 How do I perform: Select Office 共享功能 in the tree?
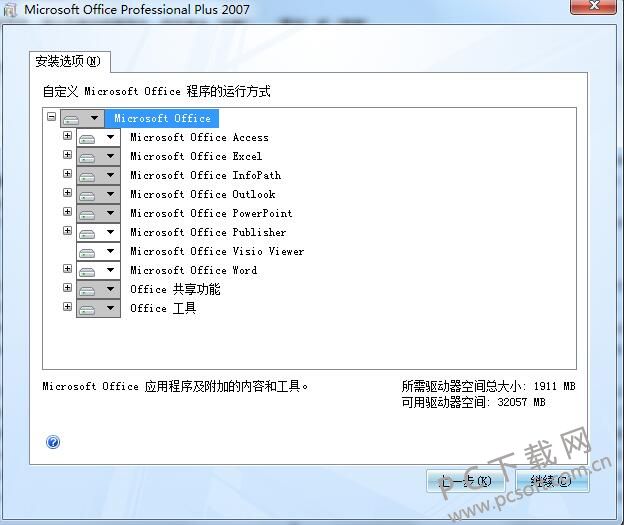click(x=175, y=289)
